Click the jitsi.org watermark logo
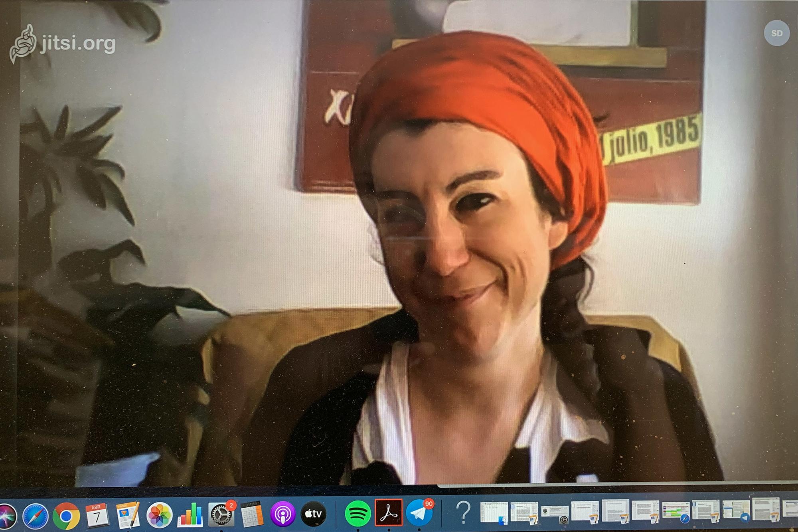Viewport: 798px width, 532px height. pos(63,43)
